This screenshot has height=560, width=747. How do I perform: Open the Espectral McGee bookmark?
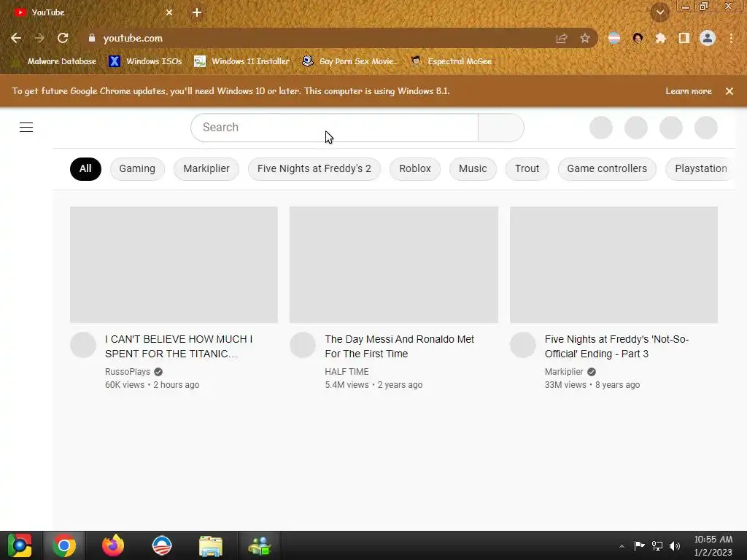tap(451, 61)
